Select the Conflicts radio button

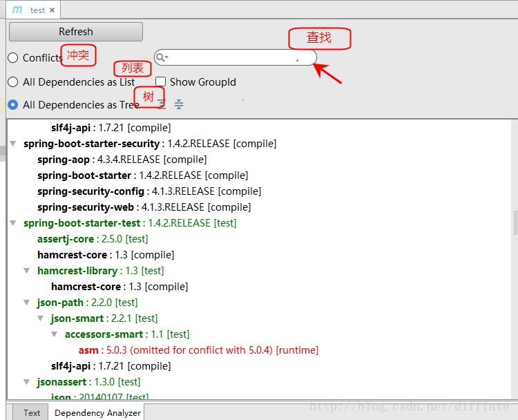(x=13, y=57)
